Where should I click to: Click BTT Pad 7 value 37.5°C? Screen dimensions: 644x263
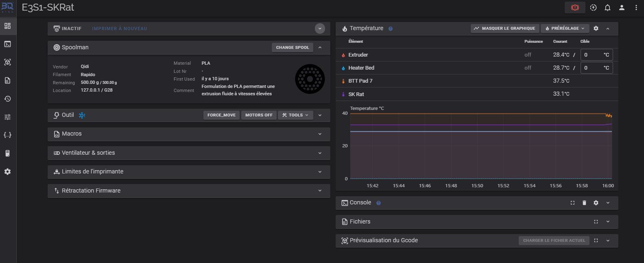(x=561, y=81)
